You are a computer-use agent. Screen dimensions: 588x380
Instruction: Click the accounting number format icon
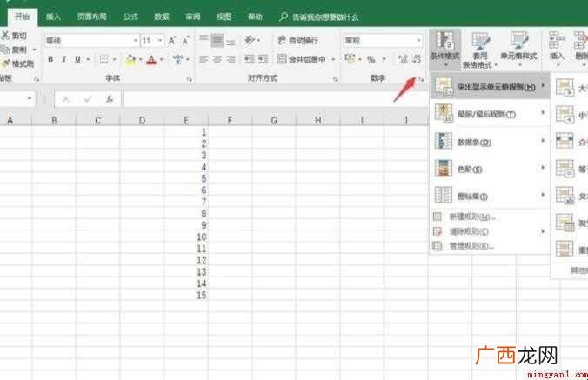(x=350, y=59)
